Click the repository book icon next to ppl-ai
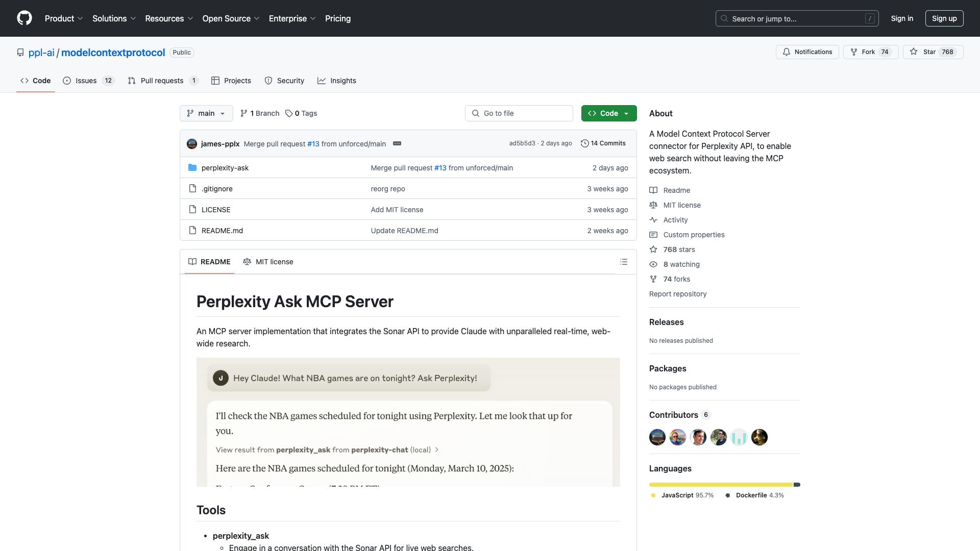Image resolution: width=980 pixels, height=551 pixels. click(x=20, y=53)
